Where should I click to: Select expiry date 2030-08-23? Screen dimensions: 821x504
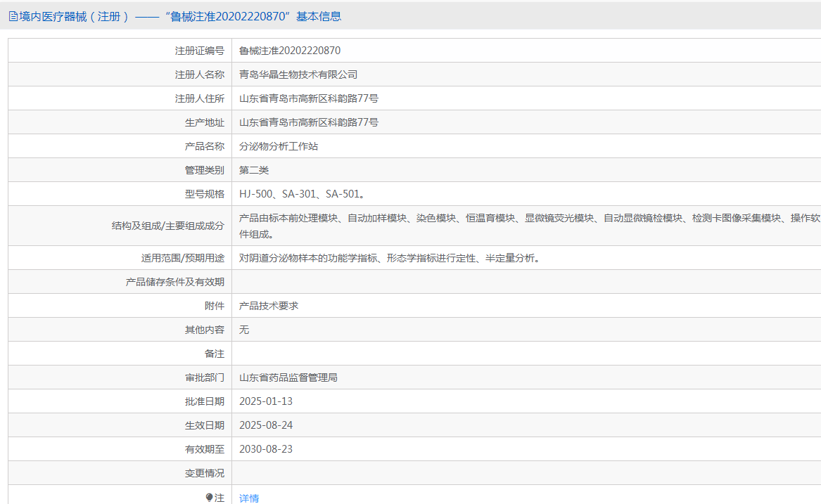[x=266, y=449]
